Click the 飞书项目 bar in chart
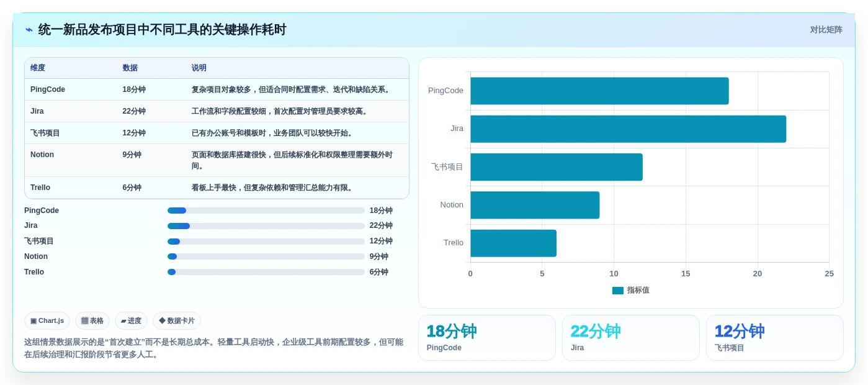868x385 pixels. tap(557, 167)
